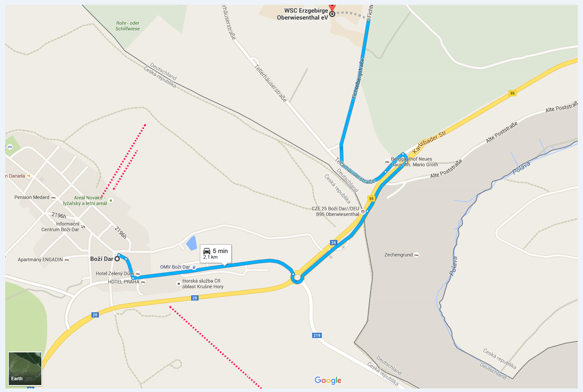Switch to Earth satellite view thumbnail
The width and height of the screenshot is (583, 392).
pyautogui.click(x=25, y=369)
